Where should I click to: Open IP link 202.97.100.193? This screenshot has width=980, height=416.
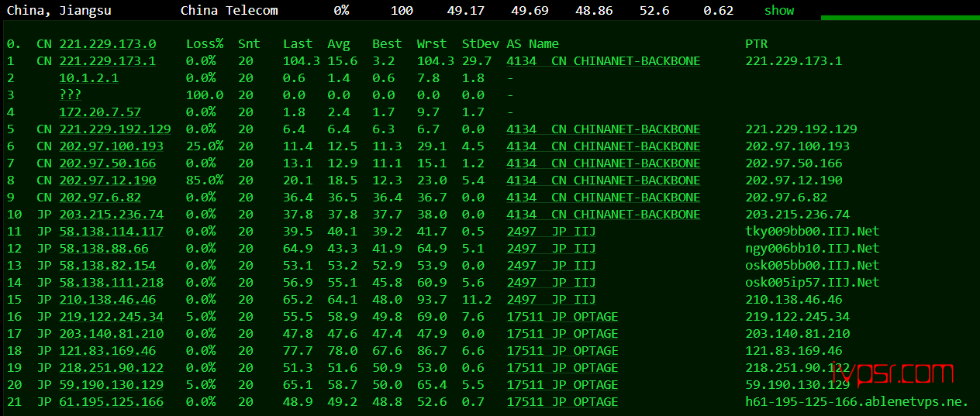(112, 146)
